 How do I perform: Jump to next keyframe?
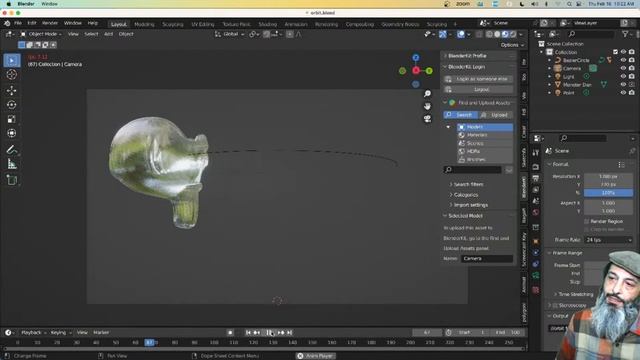click(x=281, y=333)
